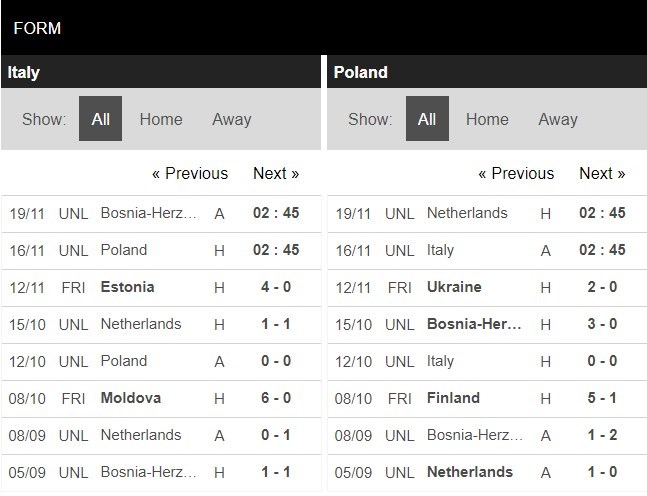Select the All filter under Poland
The height and width of the screenshot is (496, 647).
pos(427,119)
